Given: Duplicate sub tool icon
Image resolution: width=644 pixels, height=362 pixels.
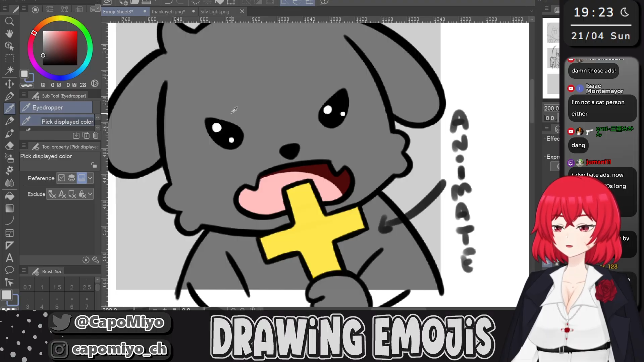Looking at the screenshot, I should coord(86,135).
